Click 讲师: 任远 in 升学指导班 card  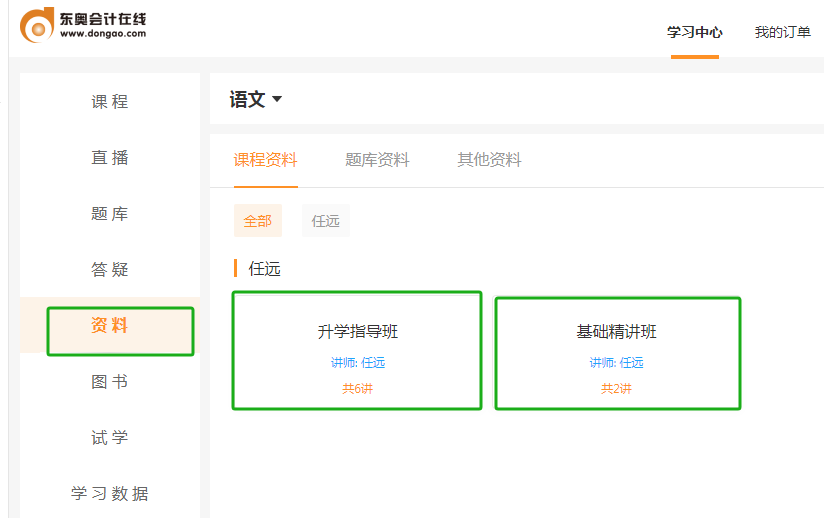[358, 362]
